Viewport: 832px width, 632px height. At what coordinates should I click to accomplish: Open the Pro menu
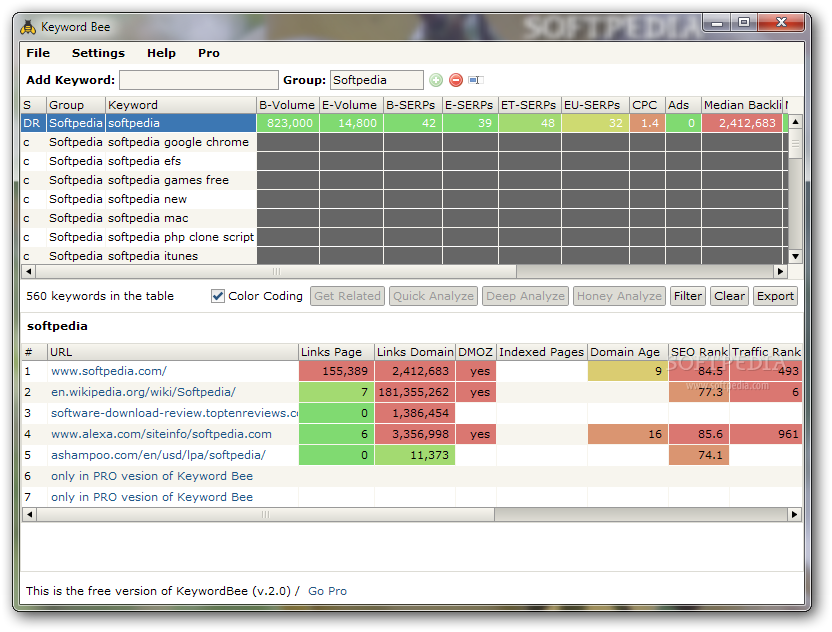click(209, 53)
